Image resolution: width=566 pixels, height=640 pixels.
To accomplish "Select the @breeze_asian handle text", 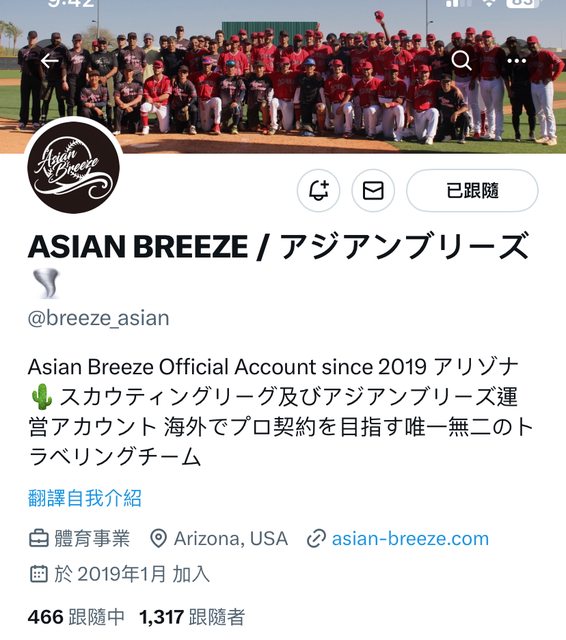I will pyautogui.click(x=98, y=318).
